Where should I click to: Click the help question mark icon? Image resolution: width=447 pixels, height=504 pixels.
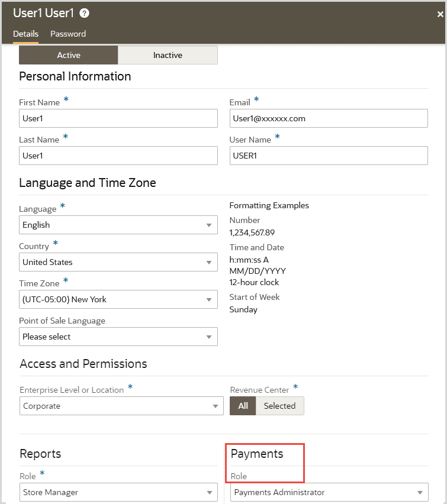click(x=85, y=13)
